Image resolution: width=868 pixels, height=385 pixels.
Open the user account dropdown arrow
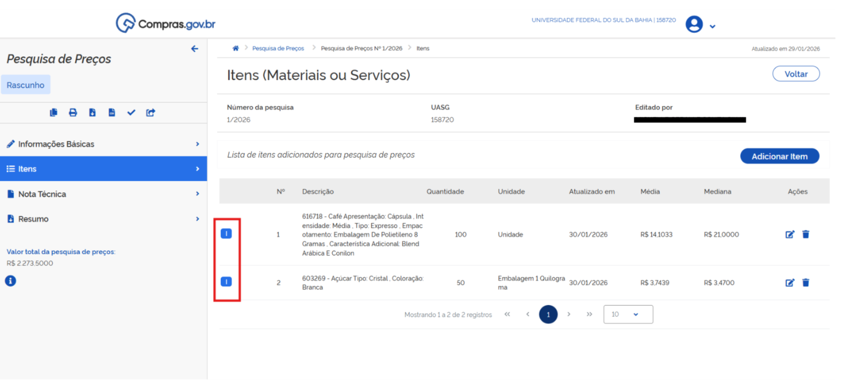(x=712, y=26)
